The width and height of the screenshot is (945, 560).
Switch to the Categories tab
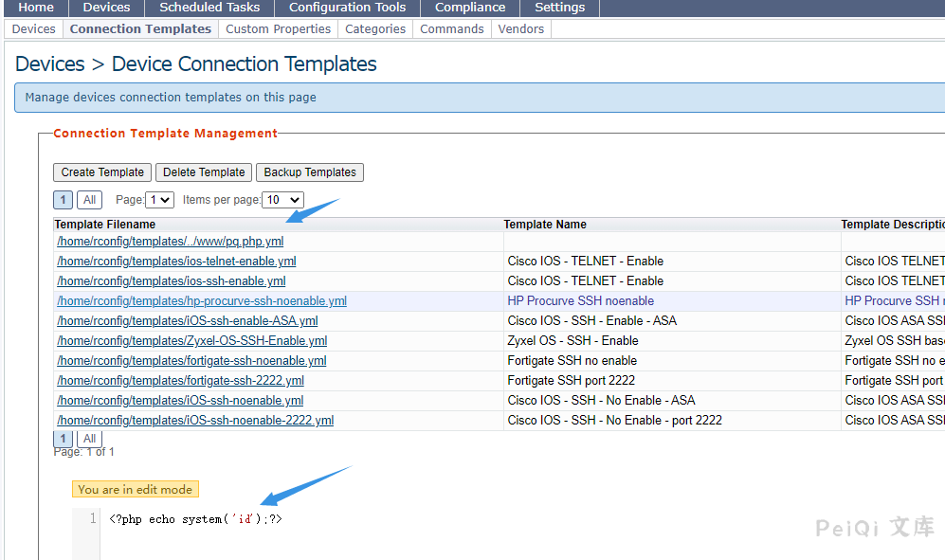pos(375,29)
